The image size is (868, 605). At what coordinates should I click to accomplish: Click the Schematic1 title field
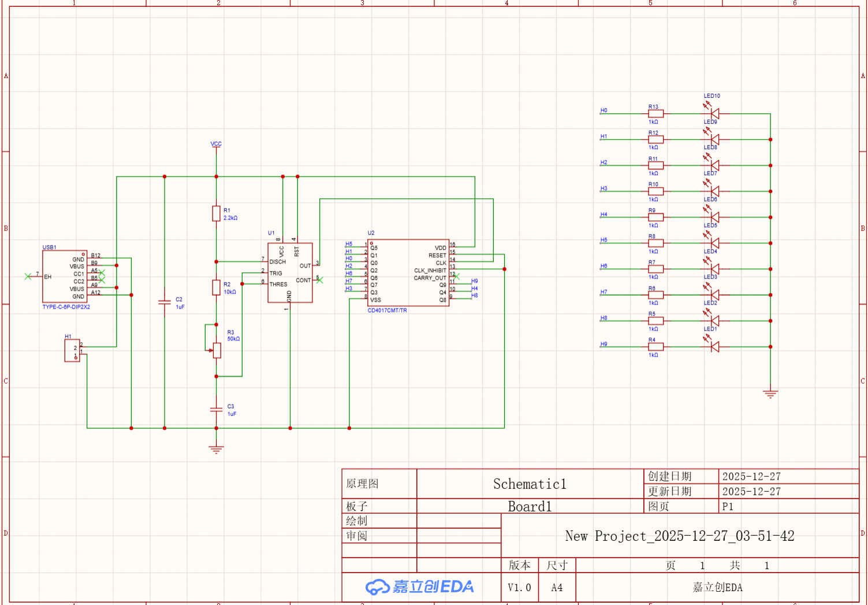pos(529,484)
